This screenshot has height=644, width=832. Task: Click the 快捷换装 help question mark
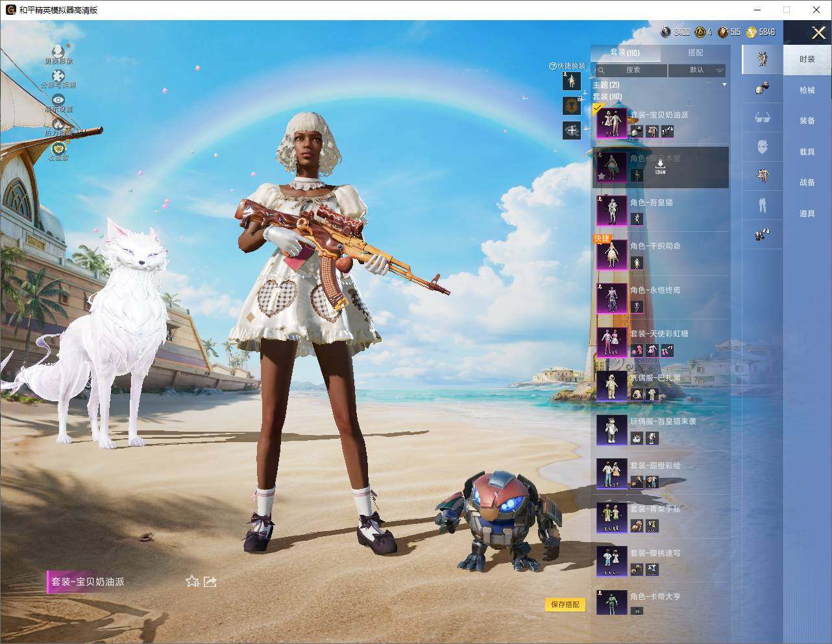pyautogui.click(x=553, y=66)
